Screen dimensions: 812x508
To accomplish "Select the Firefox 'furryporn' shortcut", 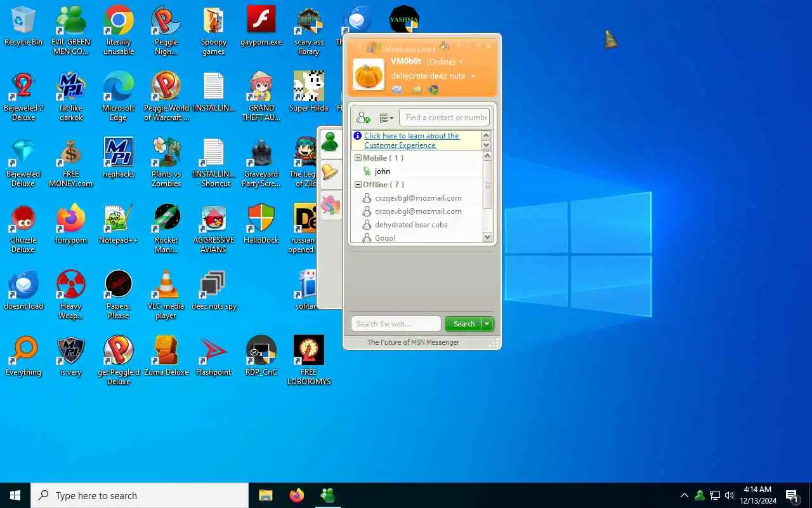I will [71, 224].
